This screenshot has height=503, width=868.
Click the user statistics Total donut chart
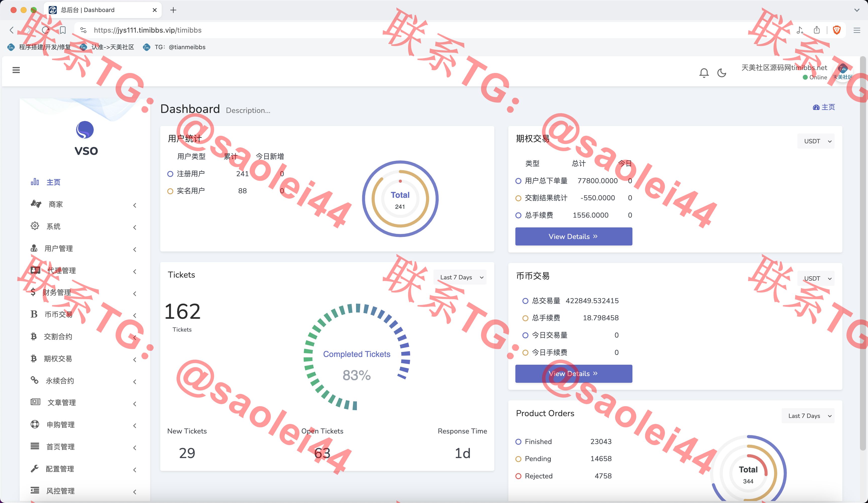(x=400, y=199)
